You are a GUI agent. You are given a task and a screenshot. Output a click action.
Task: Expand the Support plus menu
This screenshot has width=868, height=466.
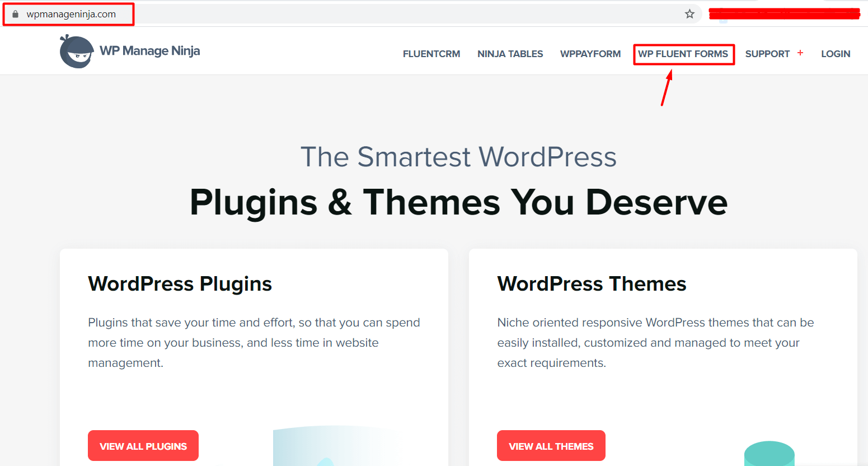coord(800,53)
